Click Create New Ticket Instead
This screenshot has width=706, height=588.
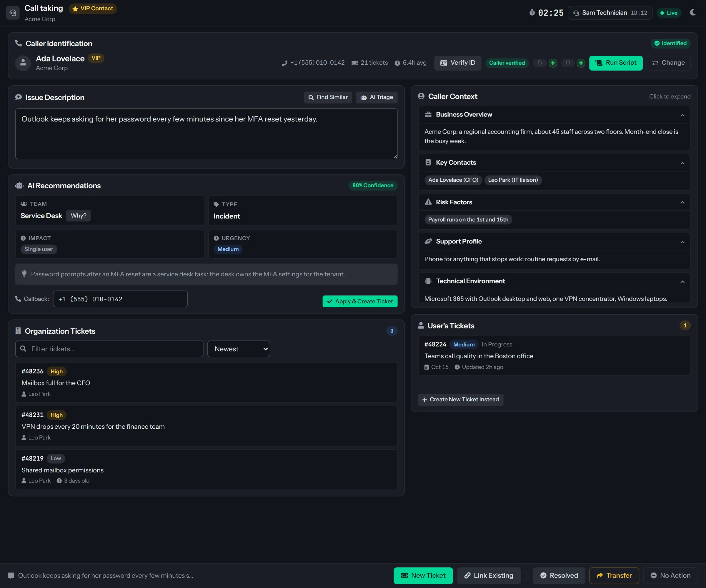(460, 400)
